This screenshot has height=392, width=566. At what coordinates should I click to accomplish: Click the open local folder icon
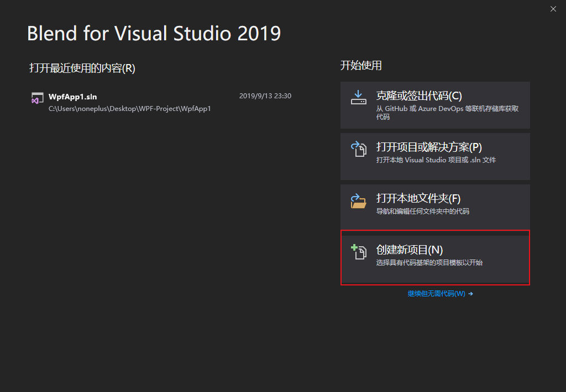[358, 200]
